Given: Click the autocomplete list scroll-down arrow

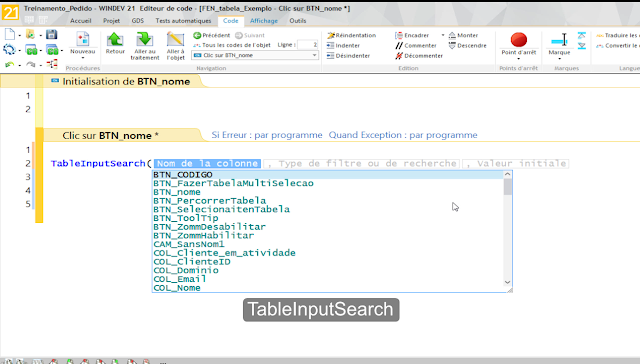Looking at the screenshot, I should click(x=507, y=282).
